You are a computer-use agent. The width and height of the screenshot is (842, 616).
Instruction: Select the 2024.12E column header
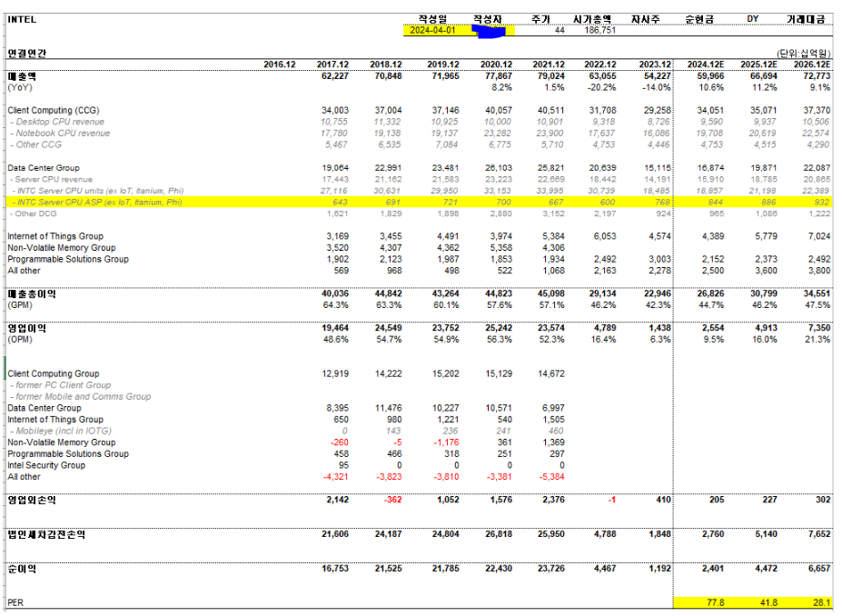point(706,65)
